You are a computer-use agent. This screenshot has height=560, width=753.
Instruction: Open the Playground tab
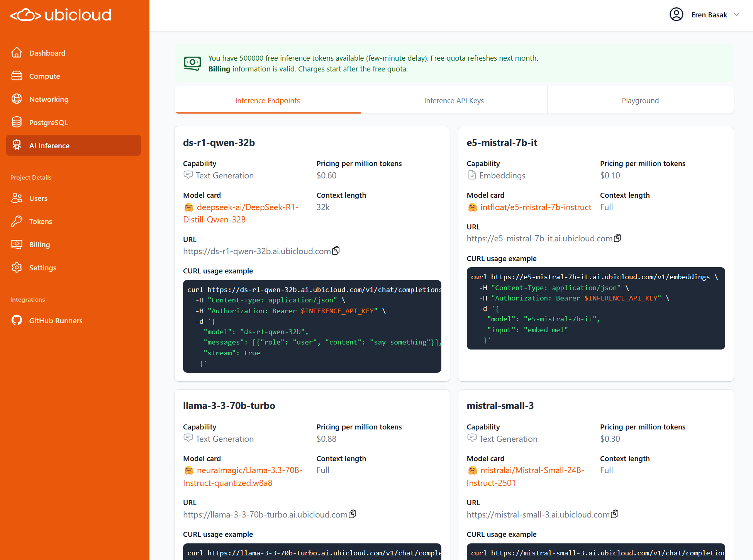640,100
